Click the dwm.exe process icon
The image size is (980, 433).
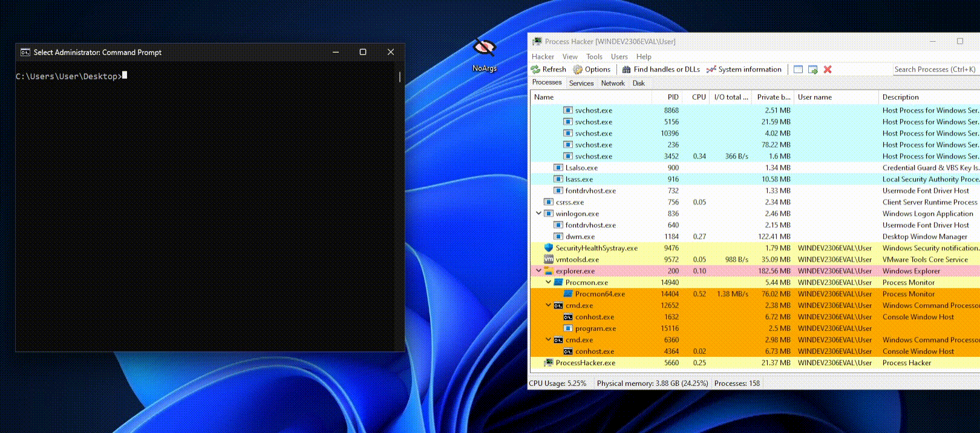558,236
